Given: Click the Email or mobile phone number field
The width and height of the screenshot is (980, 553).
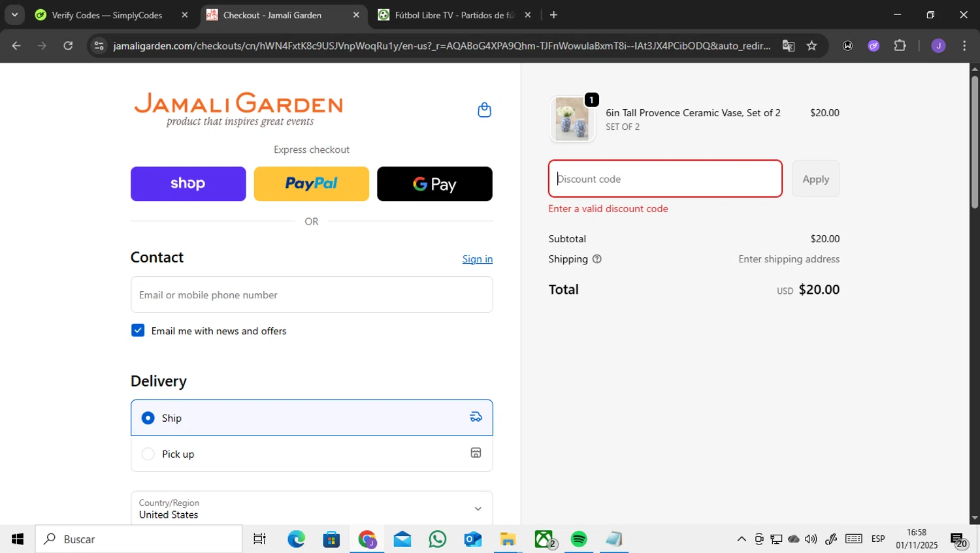Looking at the screenshot, I should point(312,294).
